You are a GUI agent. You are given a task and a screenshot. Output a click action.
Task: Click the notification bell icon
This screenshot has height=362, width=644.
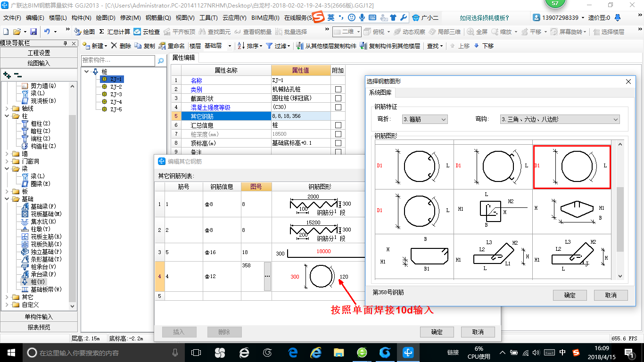618,18
